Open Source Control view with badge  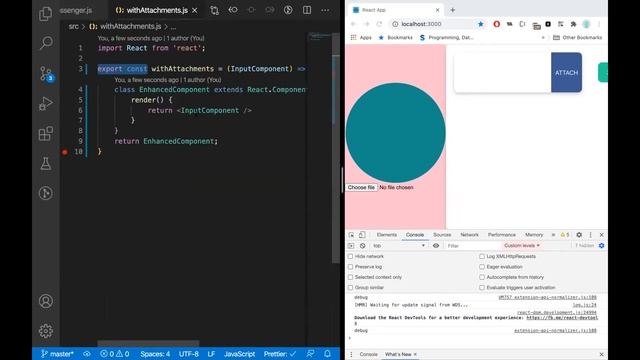(x=46, y=74)
